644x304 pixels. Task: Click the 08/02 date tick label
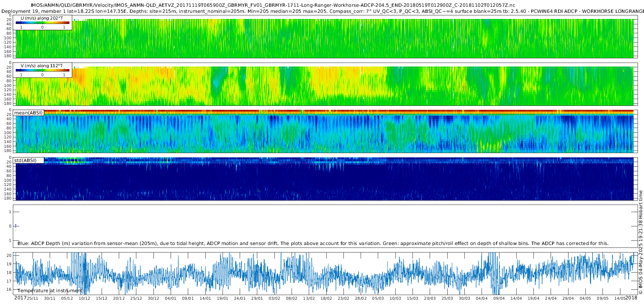pos(292,298)
